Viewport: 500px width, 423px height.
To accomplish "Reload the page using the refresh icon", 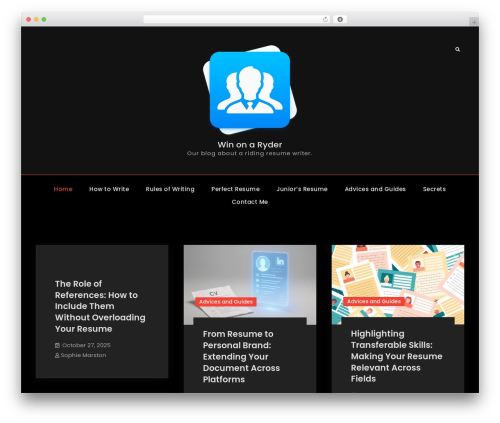I will pos(325,19).
